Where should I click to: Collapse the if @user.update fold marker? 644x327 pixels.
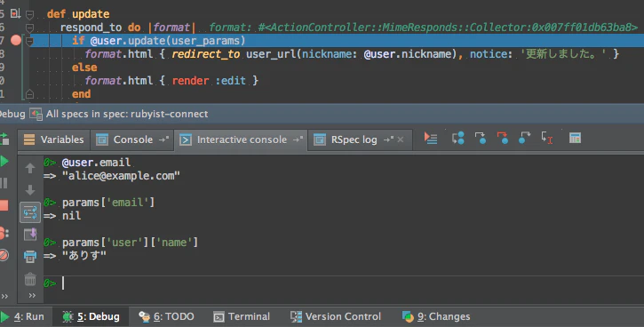[29, 41]
